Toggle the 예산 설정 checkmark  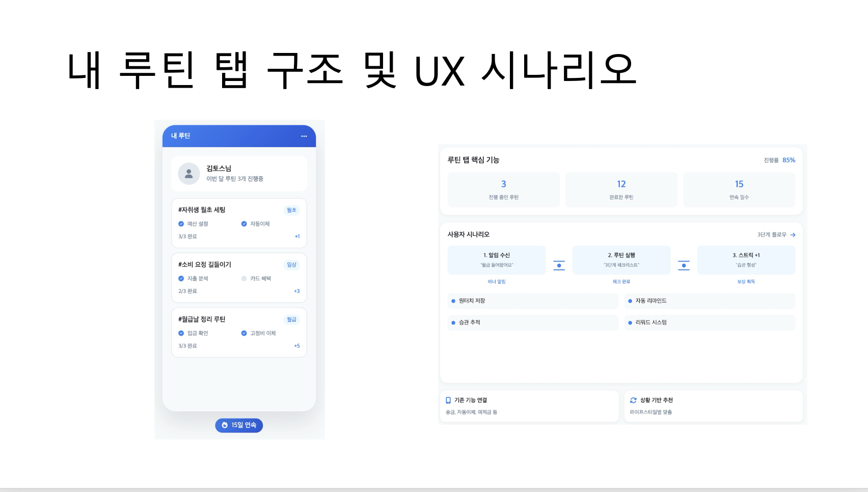[181, 224]
